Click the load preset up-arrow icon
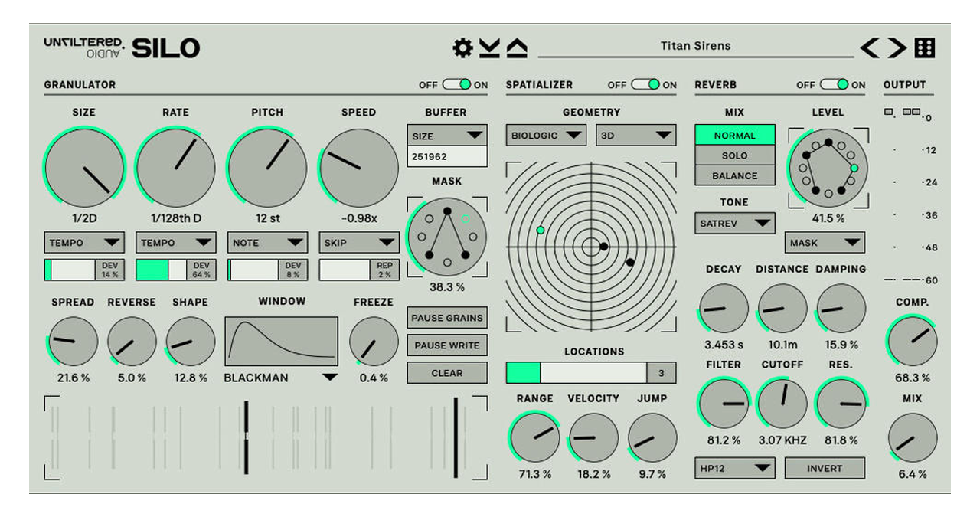The height and width of the screenshot is (517, 980). click(517, 48)
